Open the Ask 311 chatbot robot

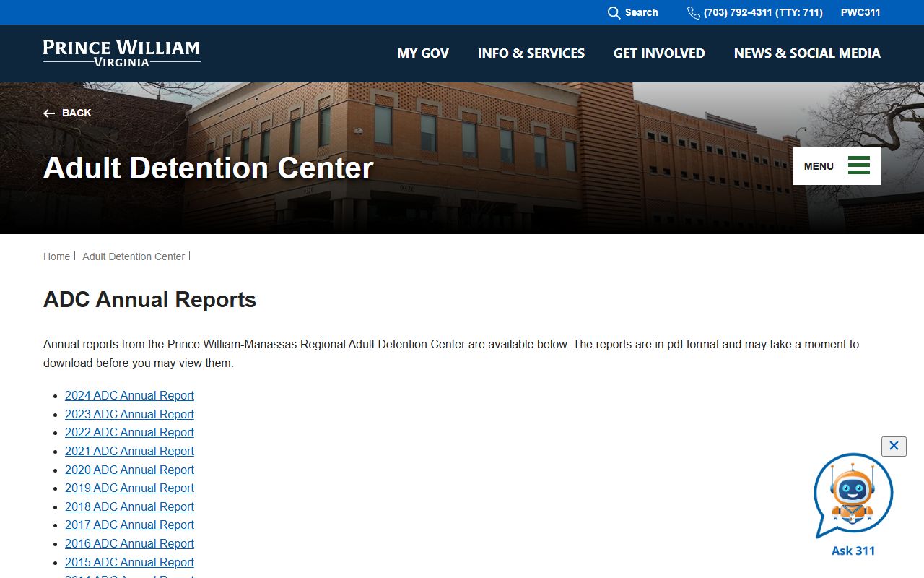click(853, 496)
